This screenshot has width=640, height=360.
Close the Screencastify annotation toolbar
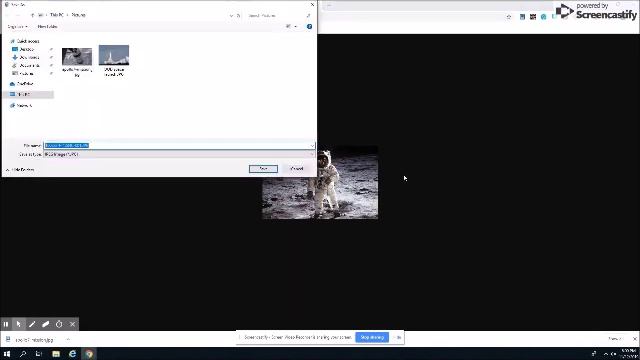(x=72, y=324)
